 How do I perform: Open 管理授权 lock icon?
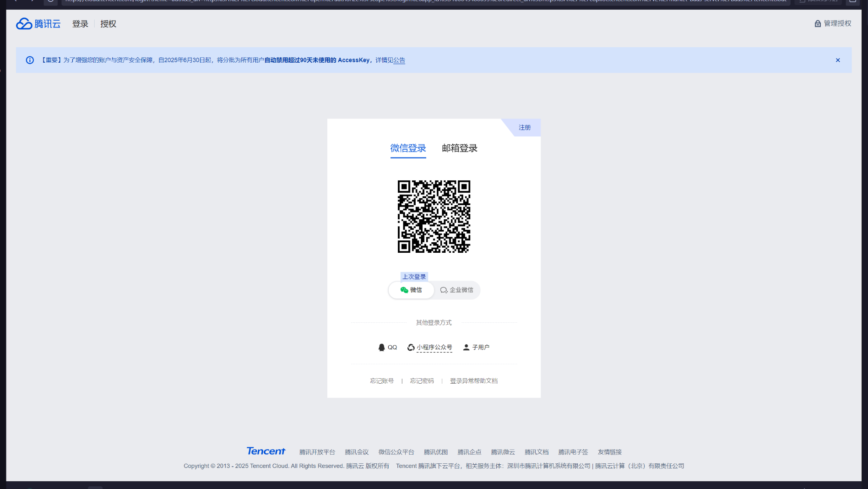pyautogui.click(x=818, y=24)
